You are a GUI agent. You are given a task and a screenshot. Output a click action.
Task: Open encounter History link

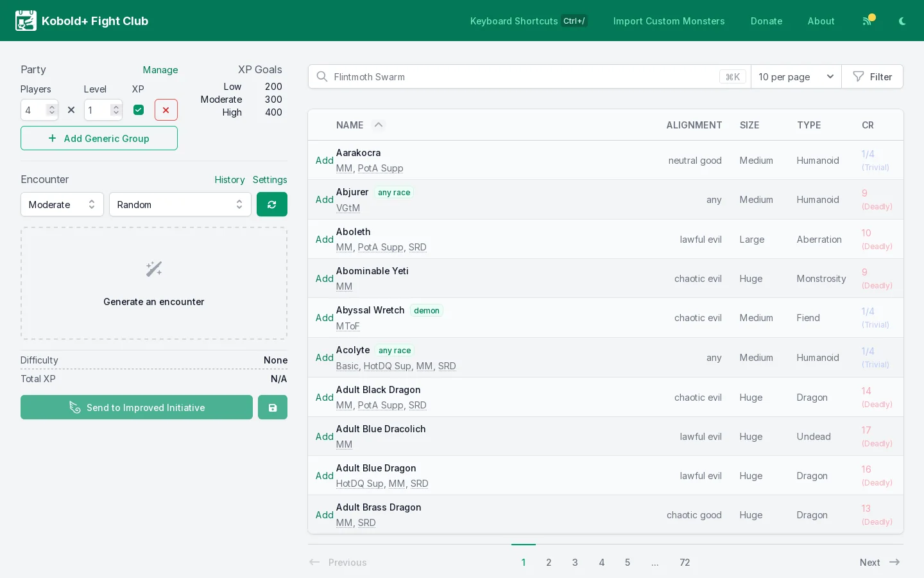[x=230, y=180]
